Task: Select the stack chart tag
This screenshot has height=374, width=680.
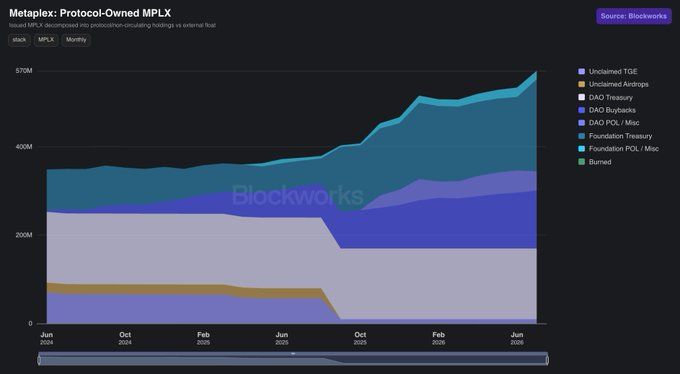Action: coord(19,40)
